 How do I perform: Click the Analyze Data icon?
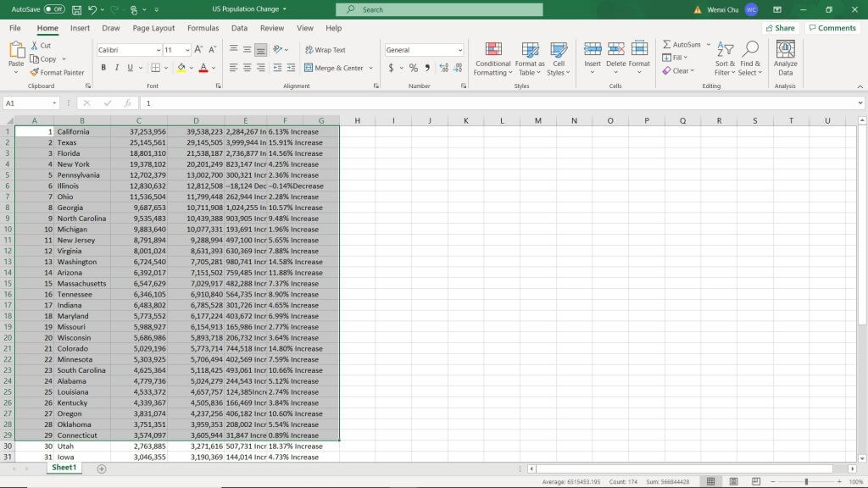[x=785, y=58]
